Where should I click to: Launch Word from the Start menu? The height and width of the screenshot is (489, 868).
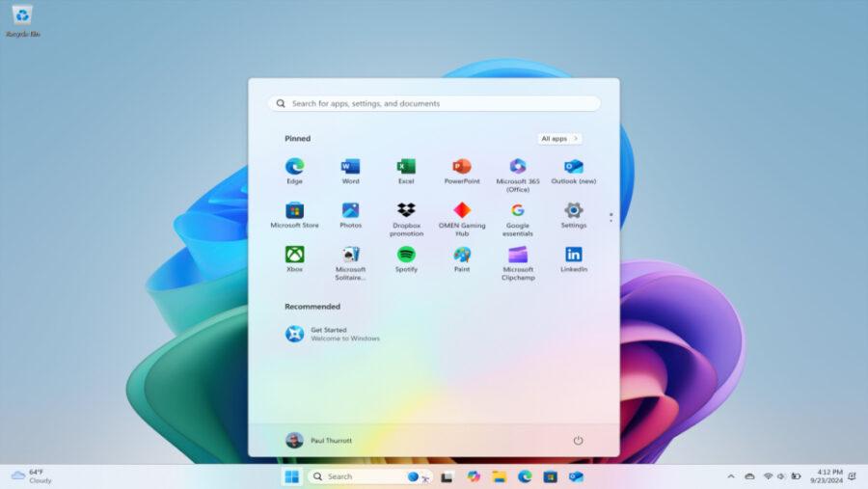(x=350, y=171)
